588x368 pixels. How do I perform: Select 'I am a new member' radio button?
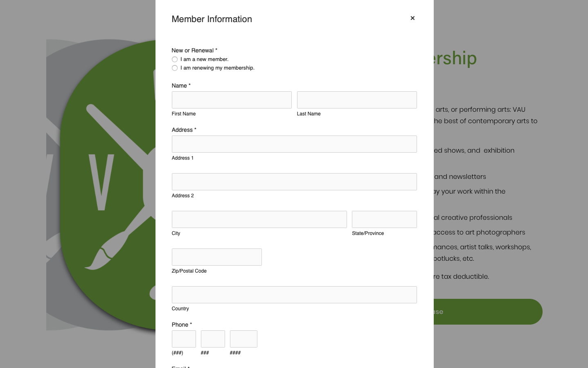(x=175, y=59)
